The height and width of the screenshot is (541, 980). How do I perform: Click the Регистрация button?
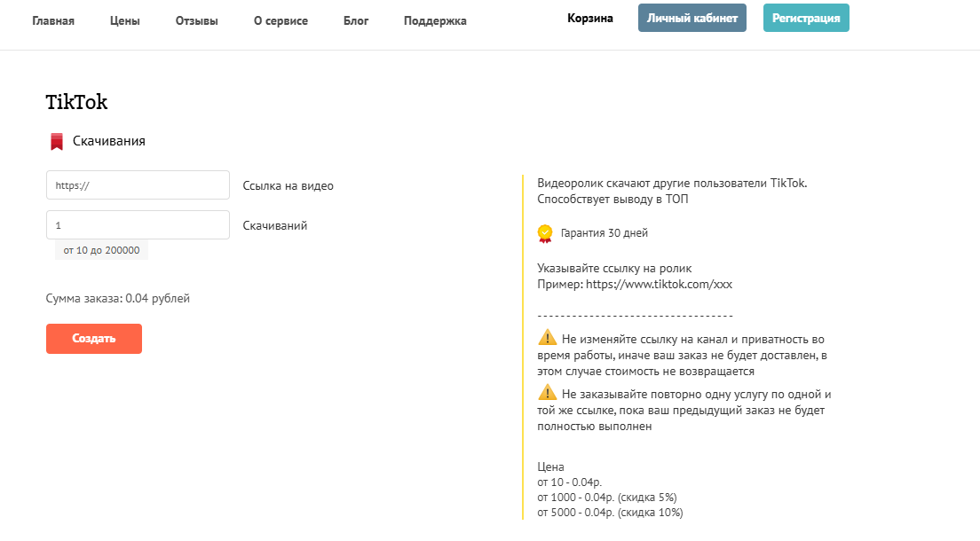coord(806,18)
